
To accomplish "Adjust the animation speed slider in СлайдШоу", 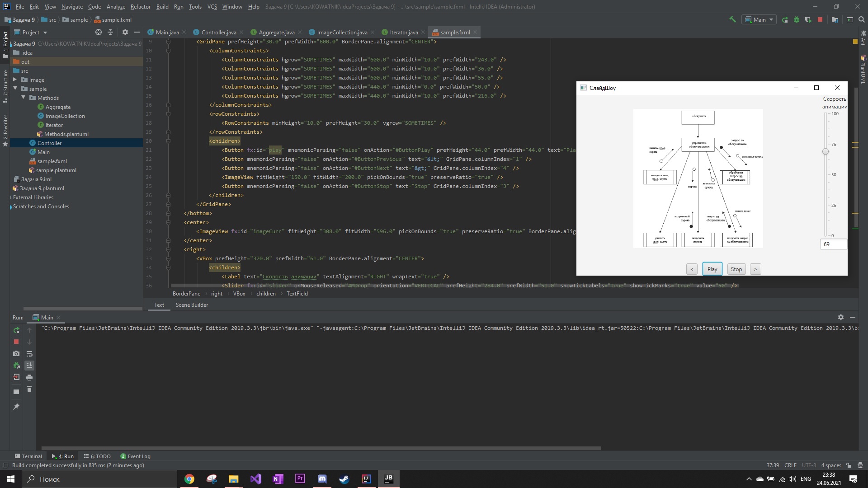I will pyautogui.click(x=826, y=151).
